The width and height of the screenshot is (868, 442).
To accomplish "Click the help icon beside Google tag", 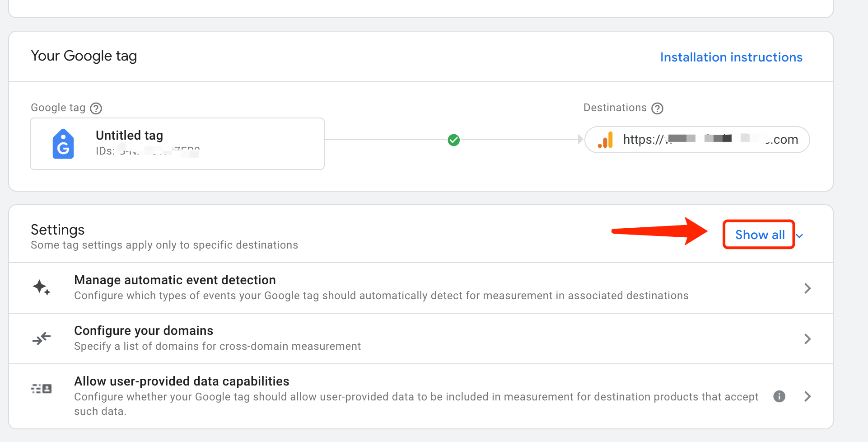I will point(96,108).
